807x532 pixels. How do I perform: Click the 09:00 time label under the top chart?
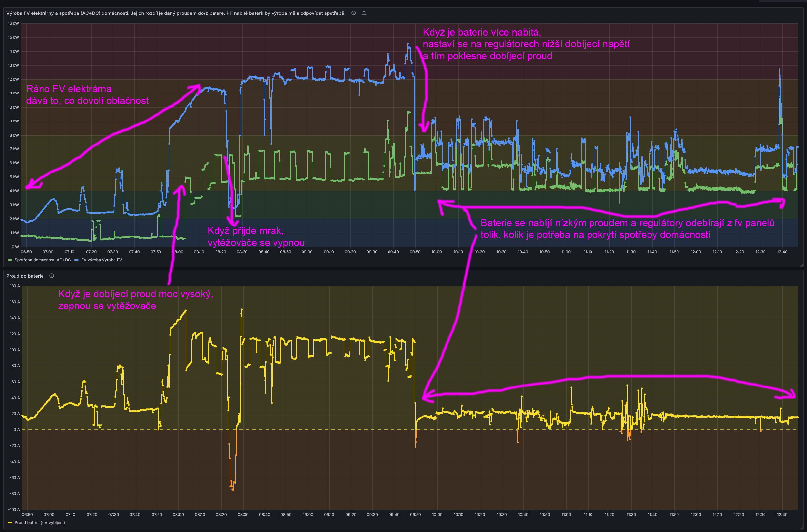point(307,252)
